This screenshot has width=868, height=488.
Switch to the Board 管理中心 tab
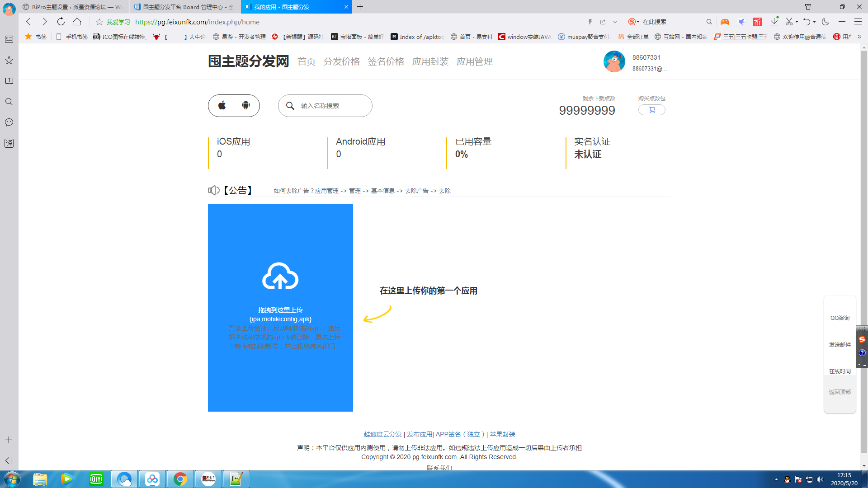(185, 7)
